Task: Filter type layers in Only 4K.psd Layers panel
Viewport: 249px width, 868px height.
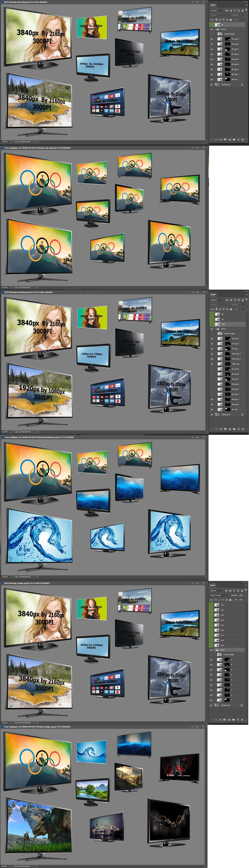Action: point(235,10)
